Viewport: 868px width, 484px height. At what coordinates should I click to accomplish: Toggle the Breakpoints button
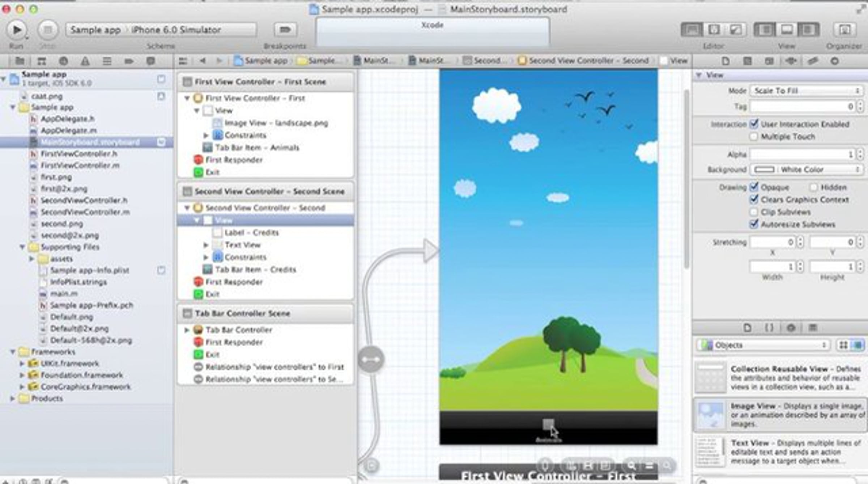285,30
